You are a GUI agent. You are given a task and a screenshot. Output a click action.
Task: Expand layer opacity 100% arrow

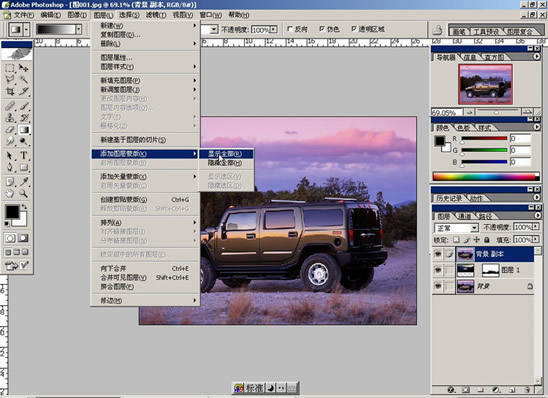click(x=535, y=227)
